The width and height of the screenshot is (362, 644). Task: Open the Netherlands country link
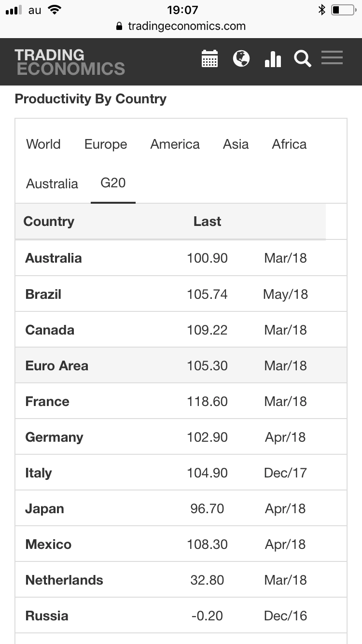pyautogui.click(x=64, y=580)
